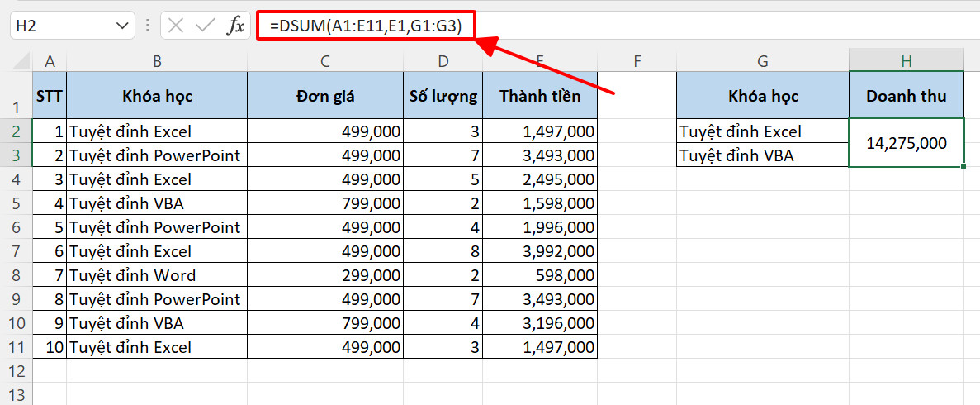The height and width of the screenshot is (405, 980).
Task: Select cell showing 1,598,000
Action: (540, 203)
